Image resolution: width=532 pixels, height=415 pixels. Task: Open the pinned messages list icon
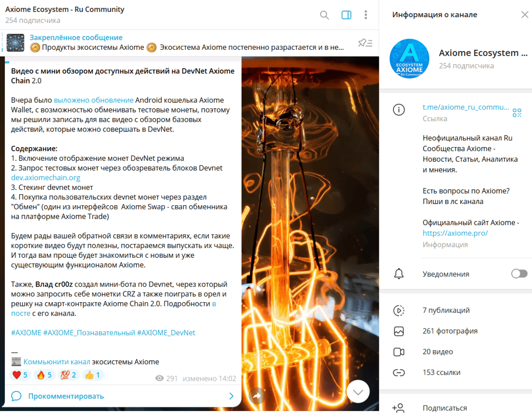(365, 43)
